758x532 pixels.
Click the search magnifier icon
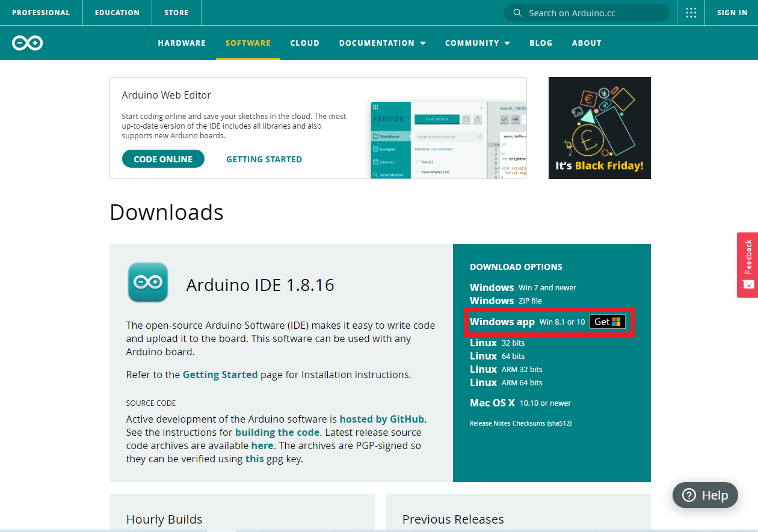pyautogui.click(x=517, y=13)
